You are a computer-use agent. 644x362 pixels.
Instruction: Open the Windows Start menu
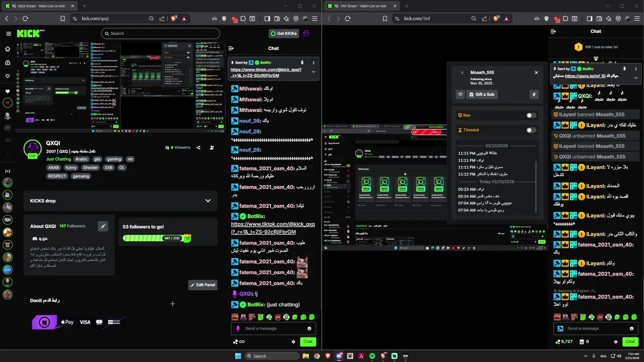(x=238, y=356)
